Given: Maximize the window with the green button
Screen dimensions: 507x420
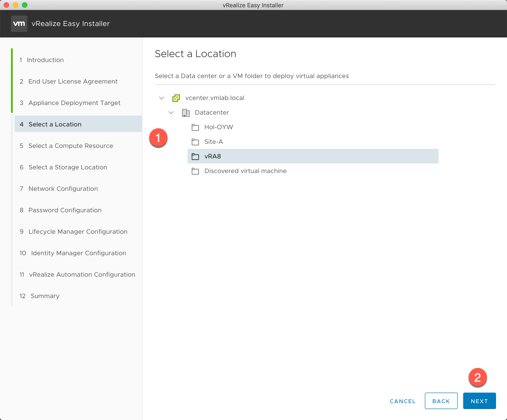Looking at the screenshot, I should coord(25,5).
